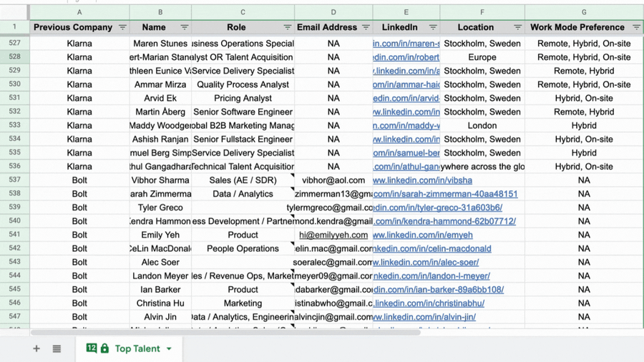This screenshot has height=362, width=644.
Task: Open Emily Yeh's LinkedIn emyeh link
Action: (x=423, y=235)
